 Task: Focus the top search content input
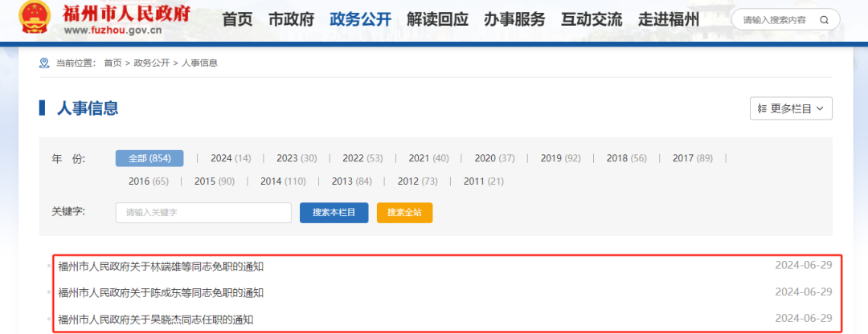[x=775, y=20]
